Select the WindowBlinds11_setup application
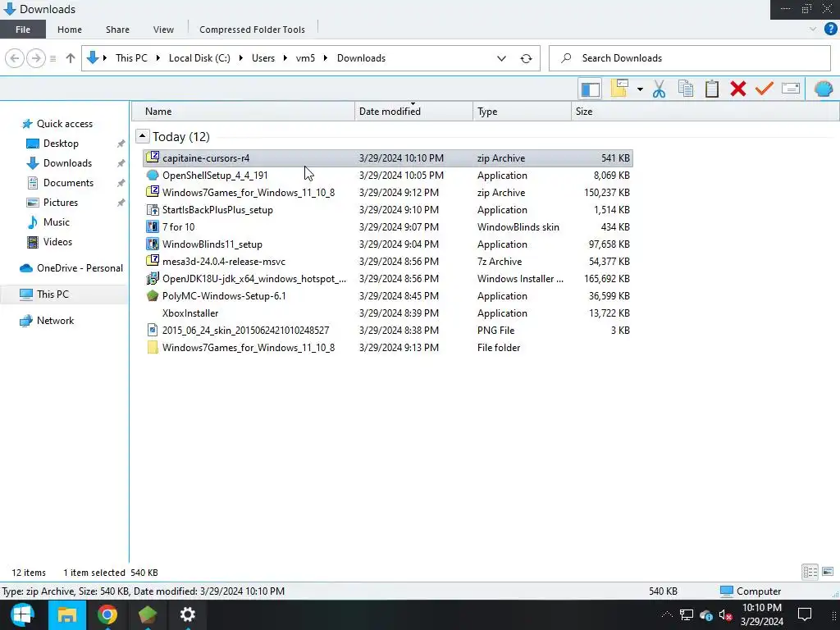The image size is (840, 630). pos(388,244)
